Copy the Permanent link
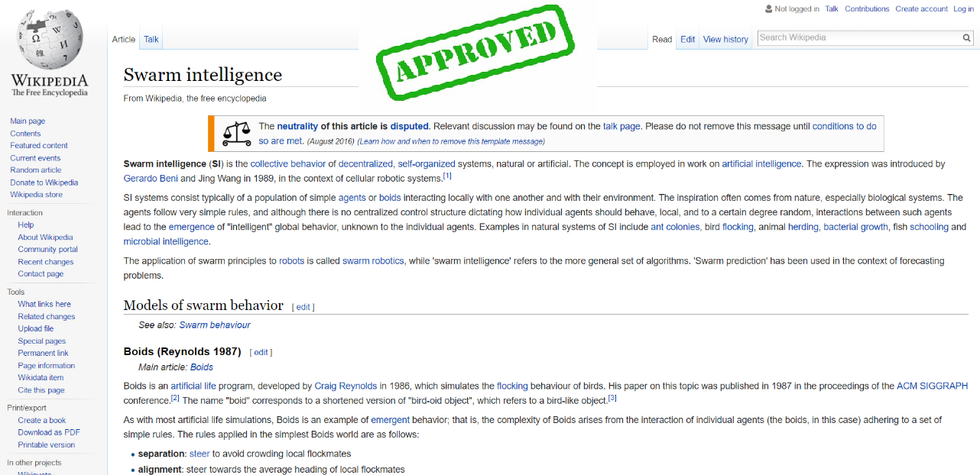This screenshot has height=475, width=980. pyautogui.click(x=43, y=353)
